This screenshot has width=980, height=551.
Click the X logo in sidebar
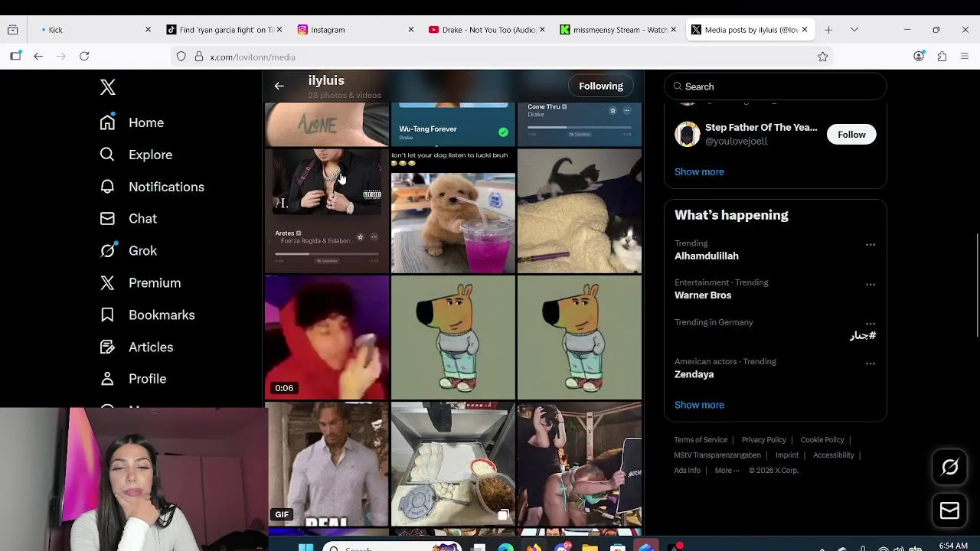(108, 87)
